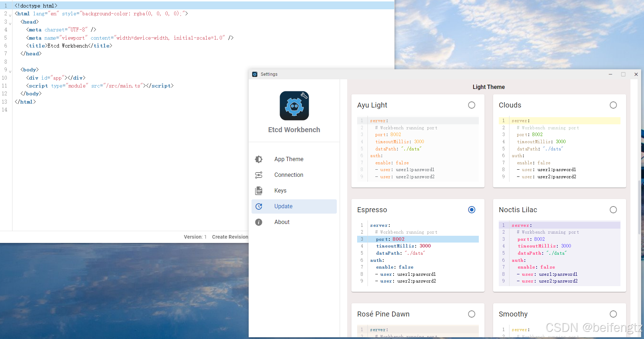The image size is (644, 339).
Task: Click the App Theme brightness icon
Action: click(259, 159)
